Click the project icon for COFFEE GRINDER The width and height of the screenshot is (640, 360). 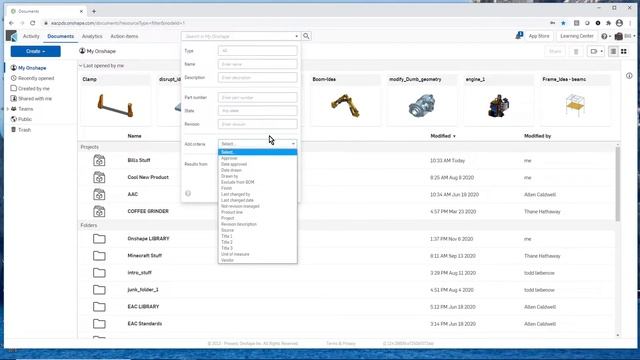point(99,211)
